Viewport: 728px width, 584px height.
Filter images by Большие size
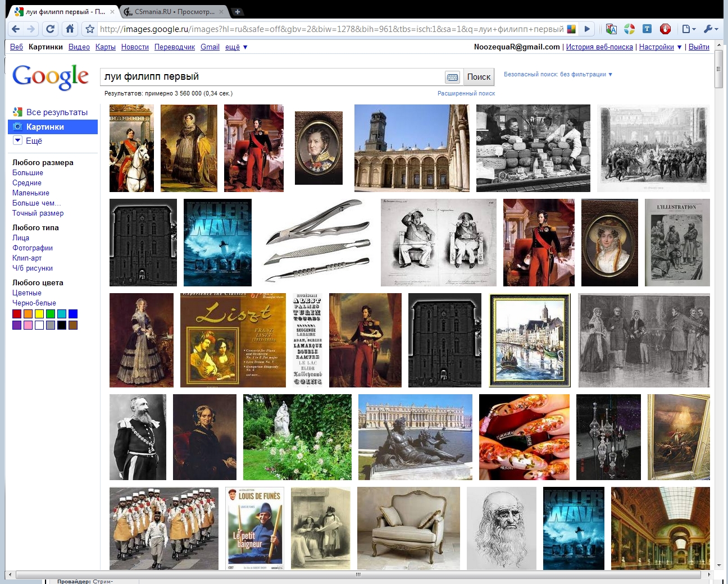[28, 173]
